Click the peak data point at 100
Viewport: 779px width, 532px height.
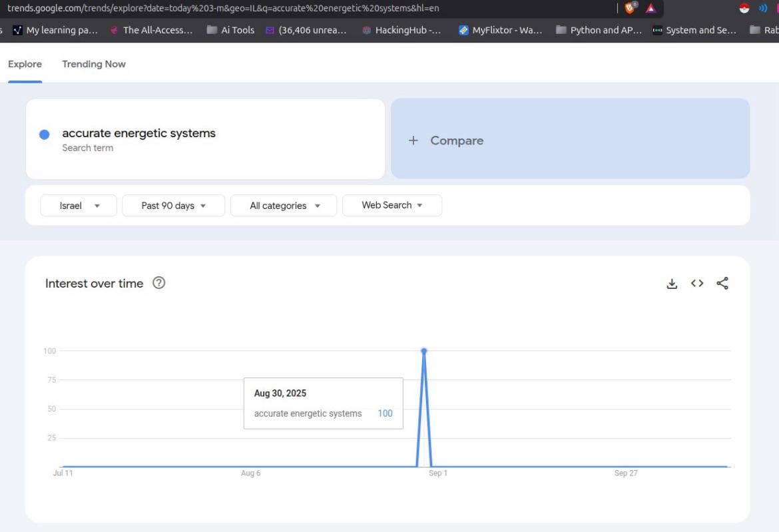click(423, 351)
